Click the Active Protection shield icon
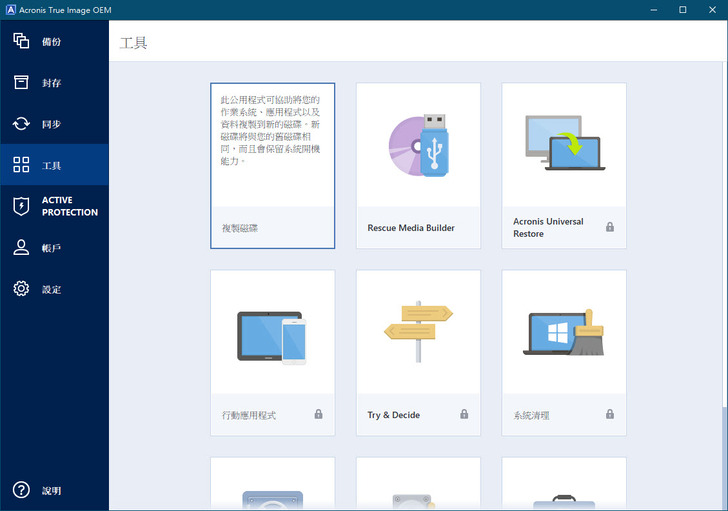The height and width of the screenshot is (511, 728). coord(21,206)
